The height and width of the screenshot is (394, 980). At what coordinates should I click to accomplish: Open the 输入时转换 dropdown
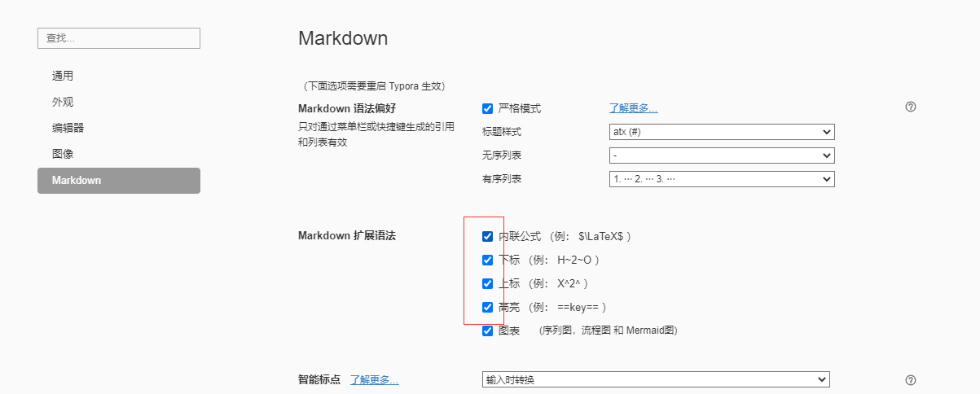point(656,380)
